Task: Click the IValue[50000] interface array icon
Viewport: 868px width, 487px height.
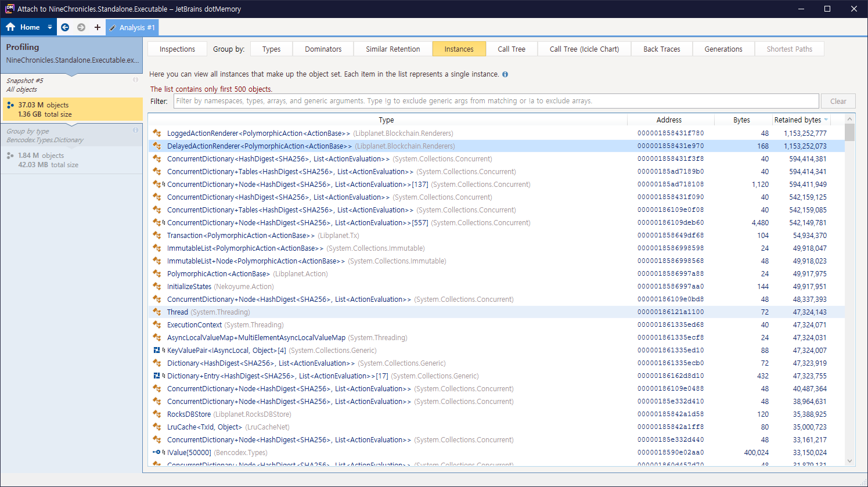Action: [x=158, y=452]
